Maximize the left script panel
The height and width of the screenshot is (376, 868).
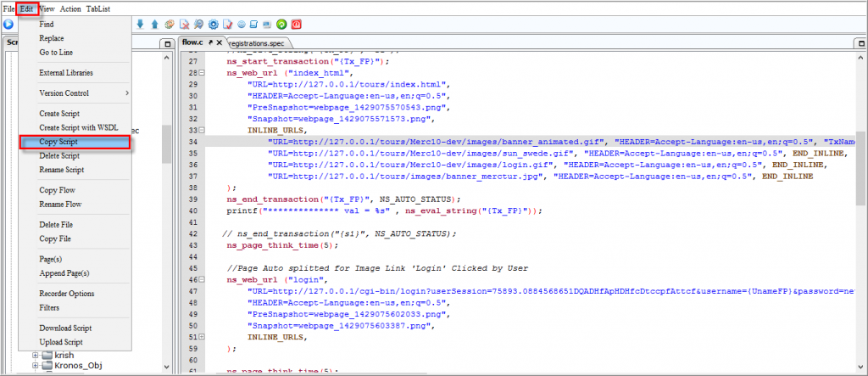(x=168, y=43)
